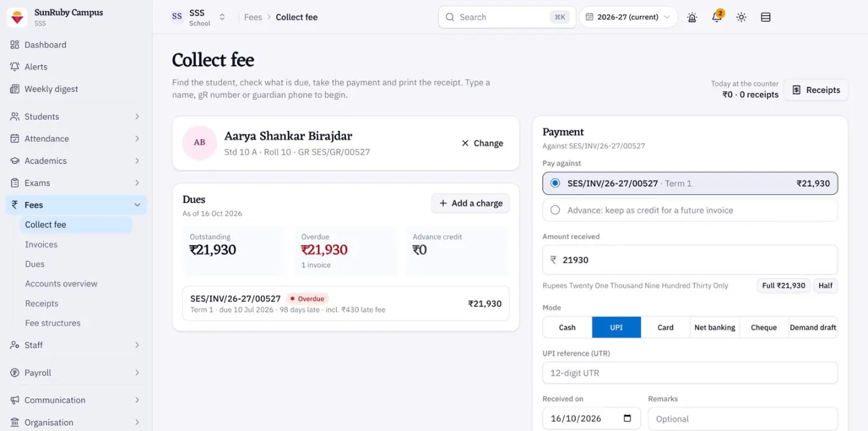Choose Cash payment mode
Screen dimensions: 868x431
point(567,327)
